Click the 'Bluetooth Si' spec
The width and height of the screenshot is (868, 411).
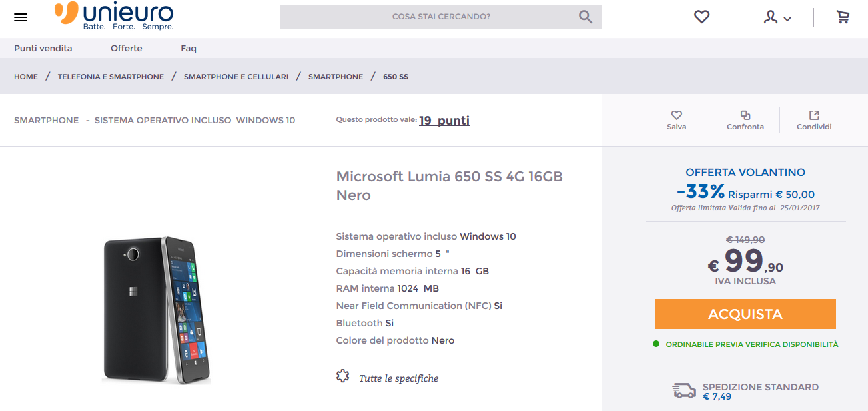pos(365,323)
